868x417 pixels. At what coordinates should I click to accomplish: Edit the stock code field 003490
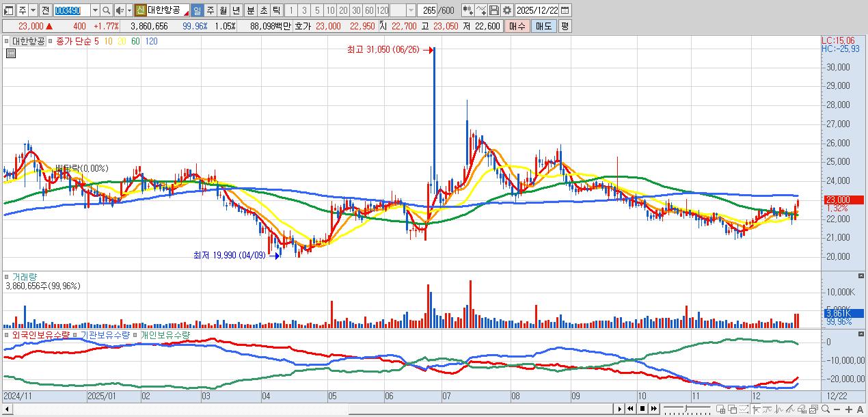click(x=70, y=10)
